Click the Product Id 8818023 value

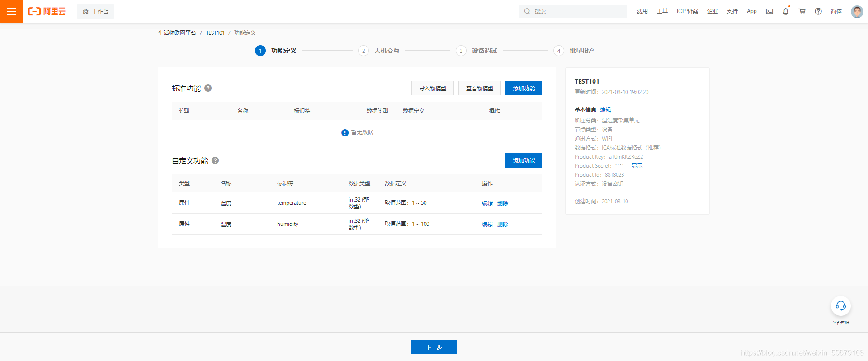[614, 175]
